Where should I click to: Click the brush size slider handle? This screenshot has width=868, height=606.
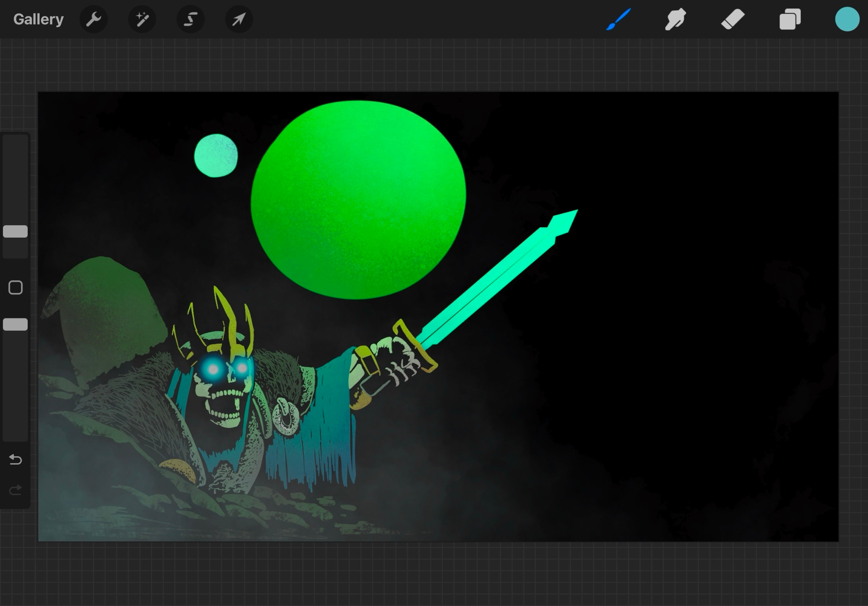(x=16, y=231)
